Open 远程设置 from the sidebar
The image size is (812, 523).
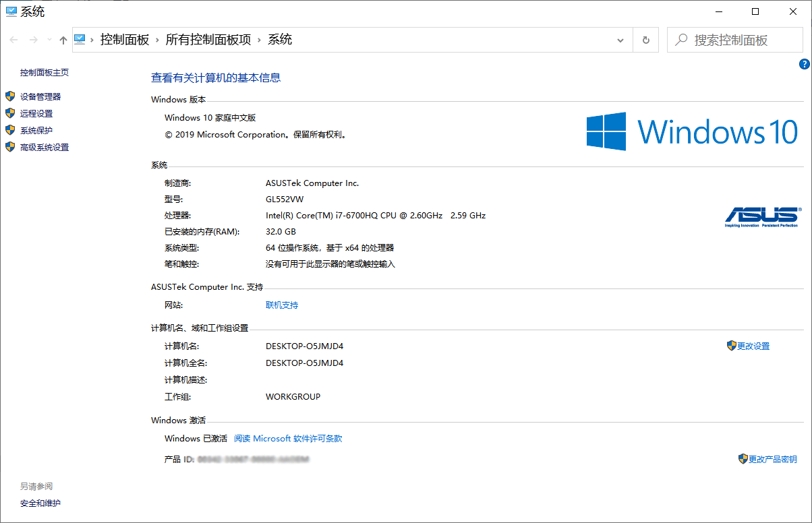pos(36,114)
